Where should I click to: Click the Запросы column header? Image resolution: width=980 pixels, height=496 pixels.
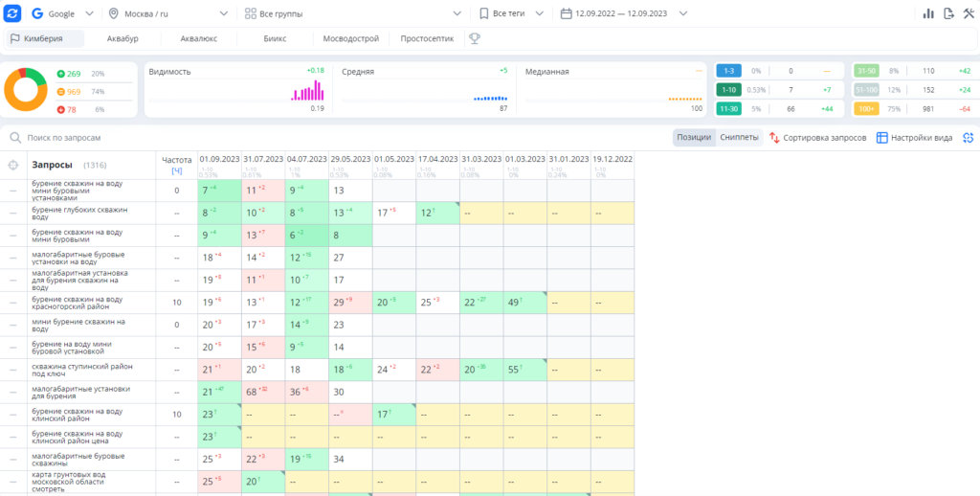tap(52, 165)
